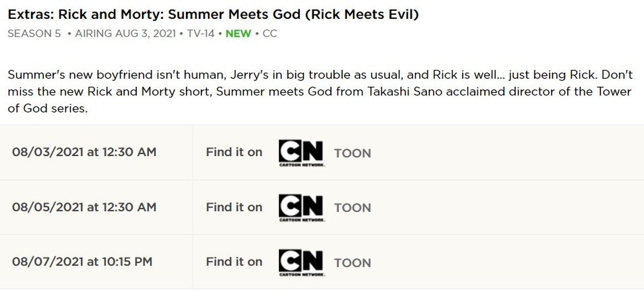Select the 08/03/2021 at 12:30 AM airing
The image size is (644, 292).
pyautogui.click(x=84, y=152)
